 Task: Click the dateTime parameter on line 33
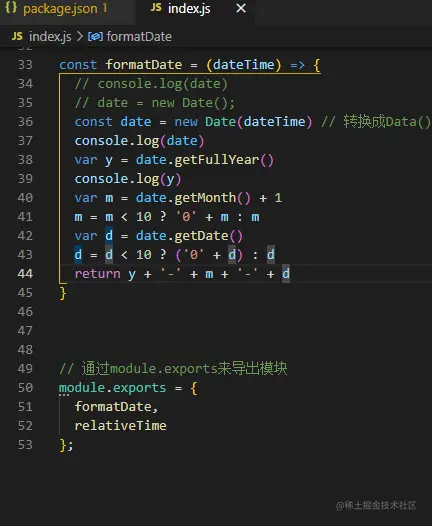(x=244, y=65)
